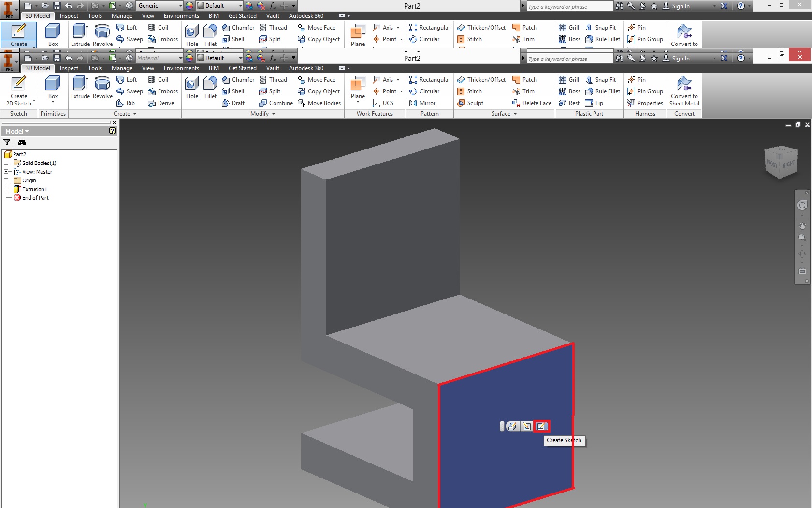Choose the Delete Face tool
This screenshot has width=812, height=508.
(x=532, y=103)
